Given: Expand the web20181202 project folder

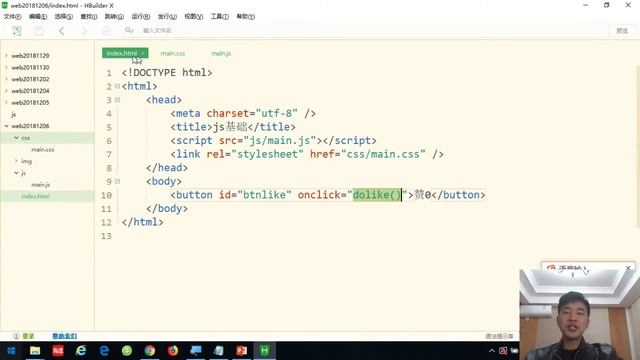Looking at the screenshot, I should pos(7,79).
